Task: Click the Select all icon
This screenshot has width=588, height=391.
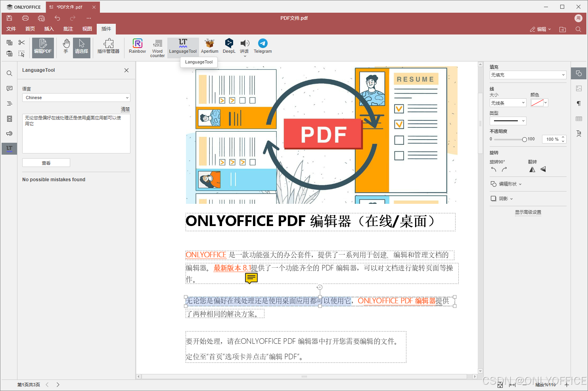Action: (x=21, y=54)
